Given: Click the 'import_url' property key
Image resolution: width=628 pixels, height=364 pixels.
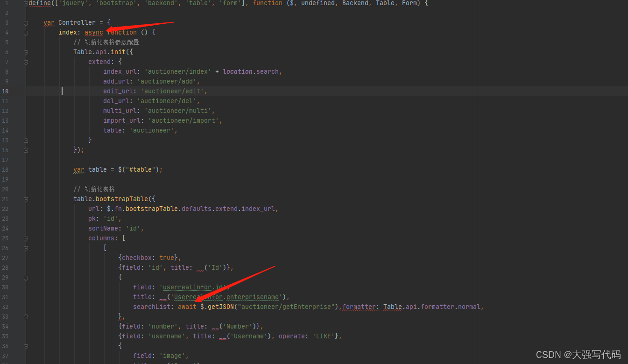Looking at the screenshot, I should 122,120.
